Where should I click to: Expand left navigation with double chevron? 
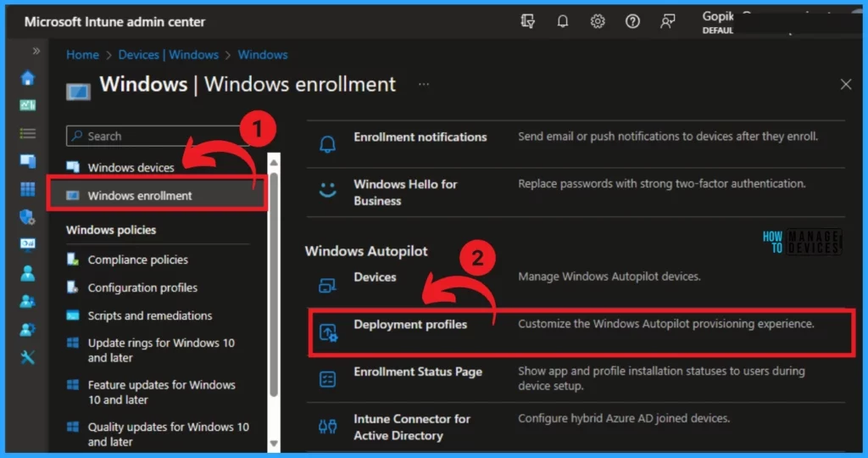(x=36, y=51)
